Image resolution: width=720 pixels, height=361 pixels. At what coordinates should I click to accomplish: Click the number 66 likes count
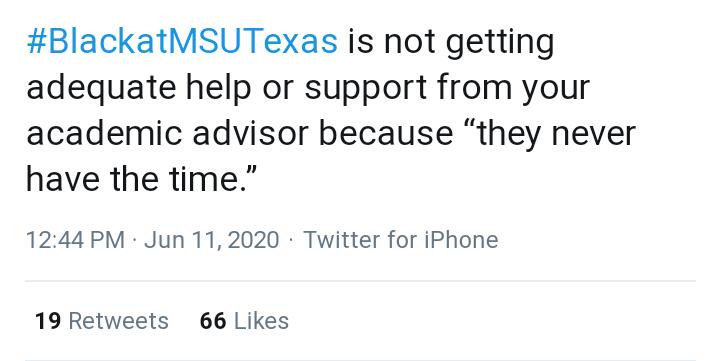(x=213, y=321)
